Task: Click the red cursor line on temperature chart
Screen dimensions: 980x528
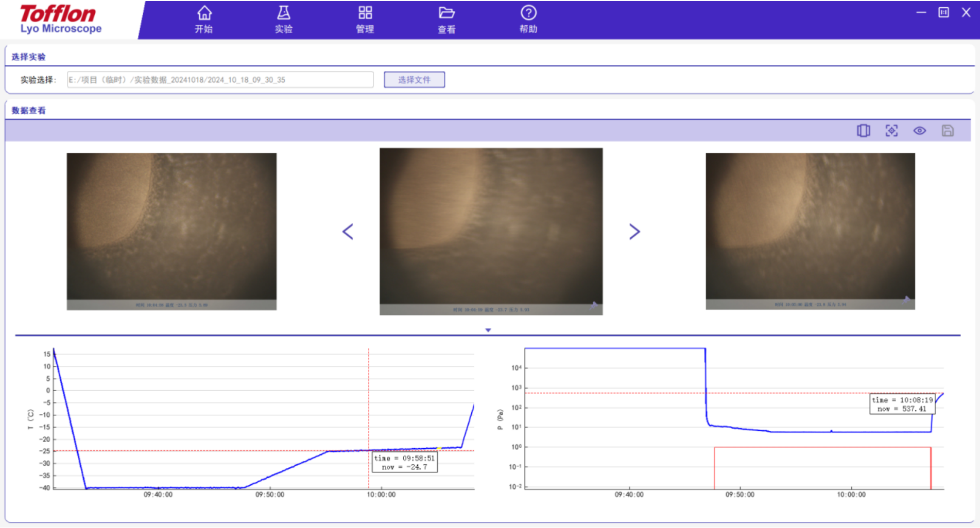Action: [x=369, y=401]
